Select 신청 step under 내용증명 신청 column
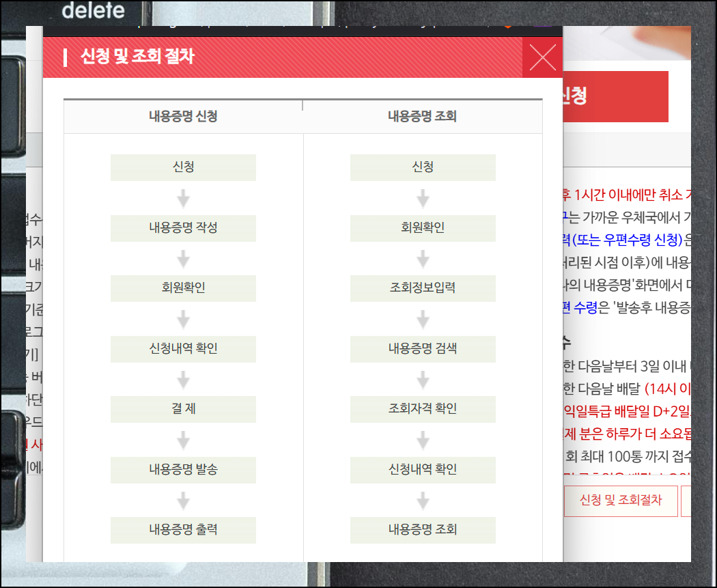717x588 pixels. tap(183, 167)
